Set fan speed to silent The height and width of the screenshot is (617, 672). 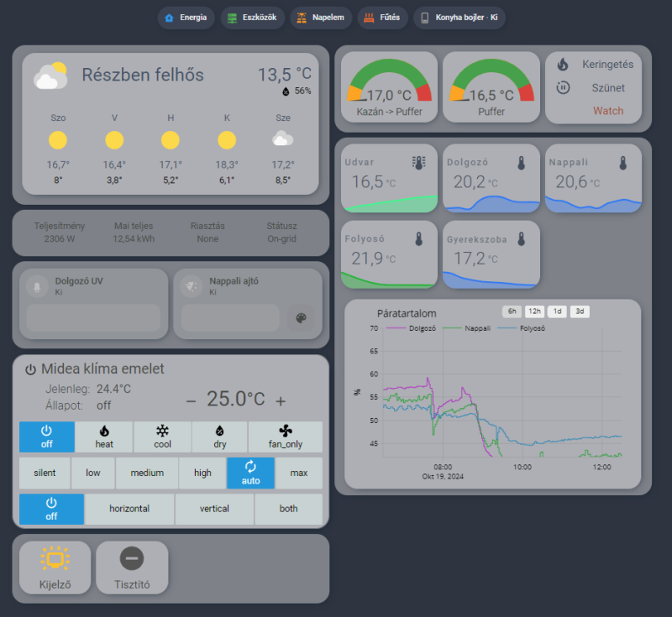click(x=45, y=473)
